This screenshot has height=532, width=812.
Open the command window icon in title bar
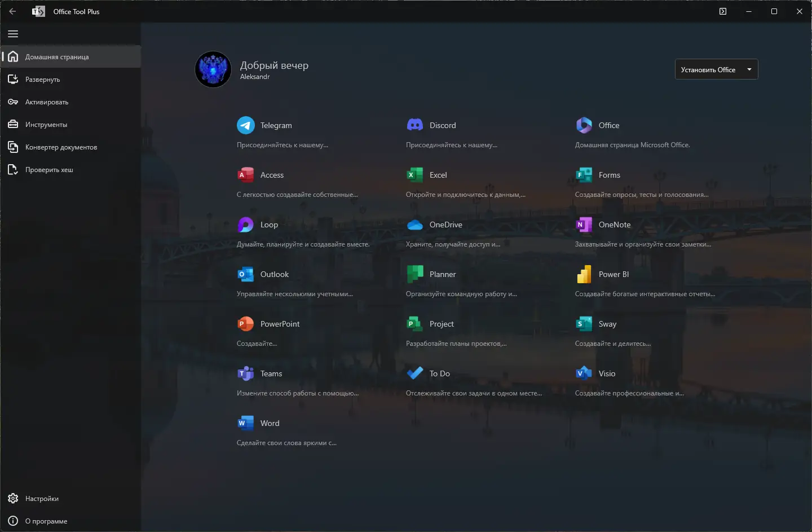point(723,11)
